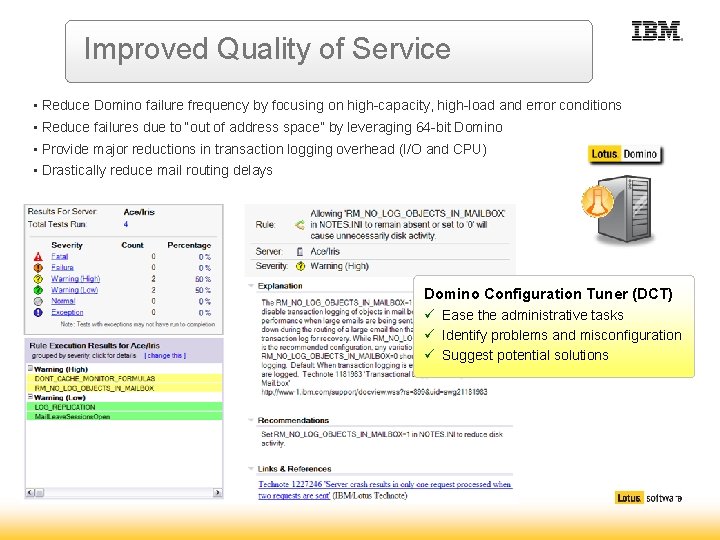Open the Fatal severity link

[60, 256]
